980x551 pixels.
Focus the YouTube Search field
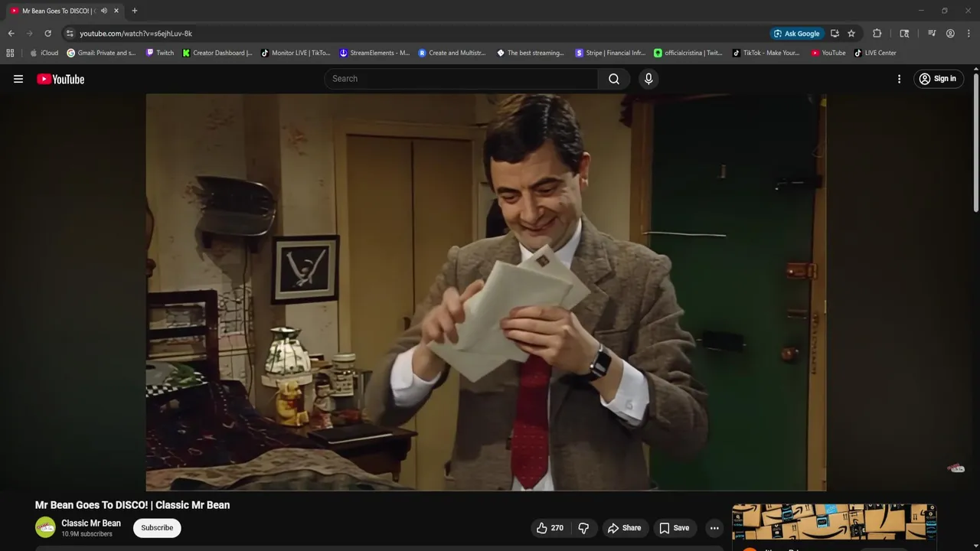(462, 79)
